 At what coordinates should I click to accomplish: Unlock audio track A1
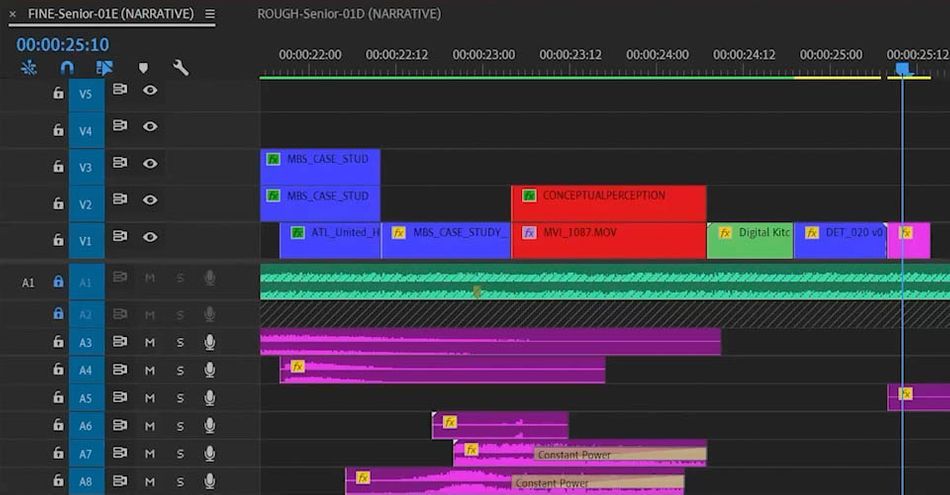tap(58, 282)
